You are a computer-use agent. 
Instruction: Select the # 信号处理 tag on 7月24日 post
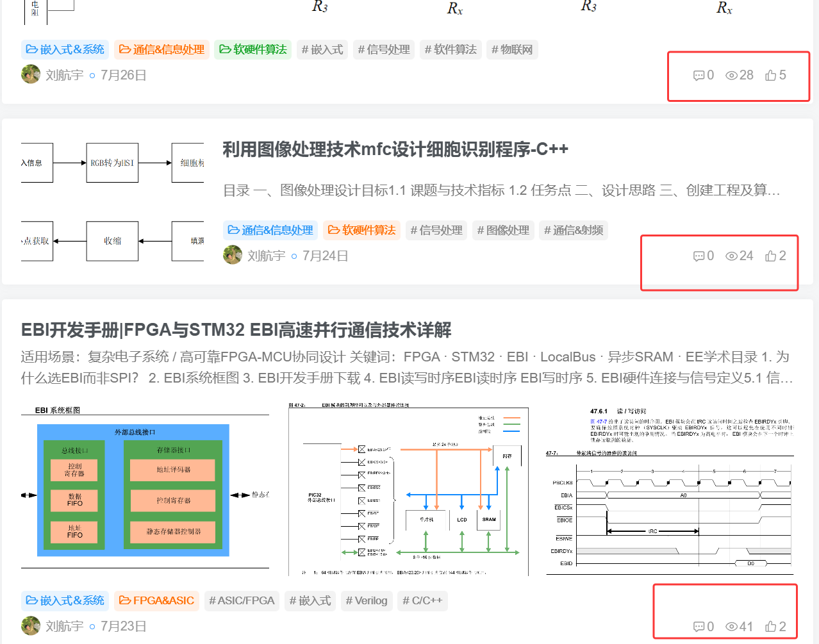(436, 230)
